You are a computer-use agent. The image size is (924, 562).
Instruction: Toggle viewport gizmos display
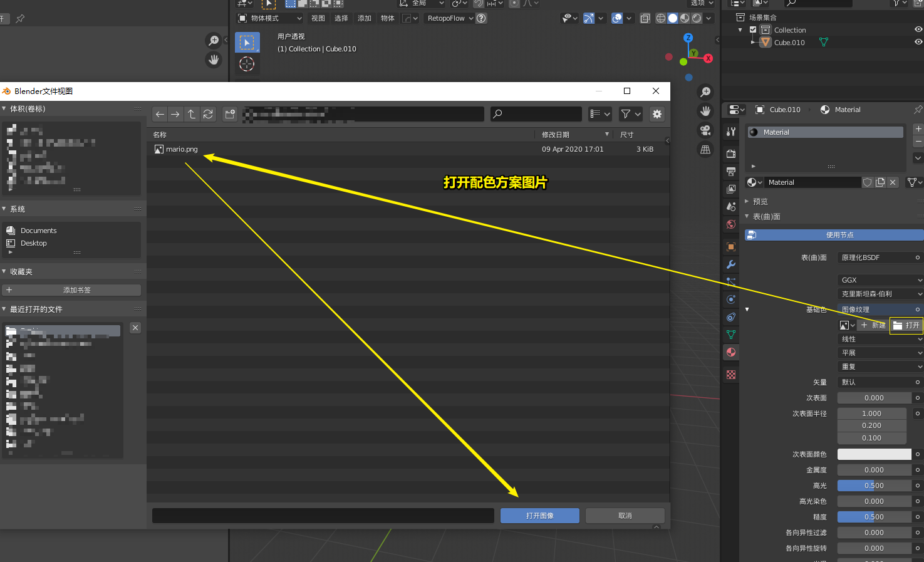(588, 18)
